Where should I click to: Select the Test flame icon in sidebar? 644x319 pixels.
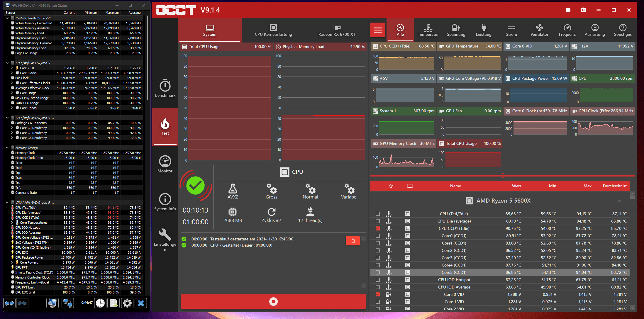[x=165, y=127]
